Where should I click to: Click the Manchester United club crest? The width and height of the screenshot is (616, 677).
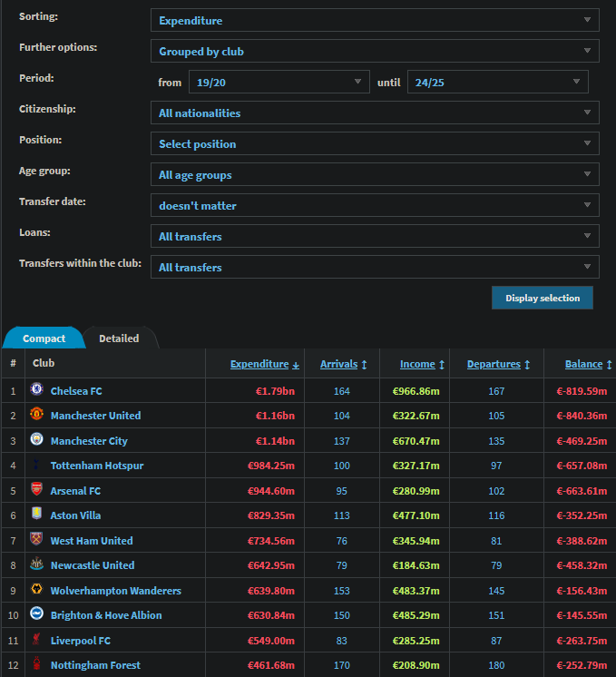(x=36, y=414)
